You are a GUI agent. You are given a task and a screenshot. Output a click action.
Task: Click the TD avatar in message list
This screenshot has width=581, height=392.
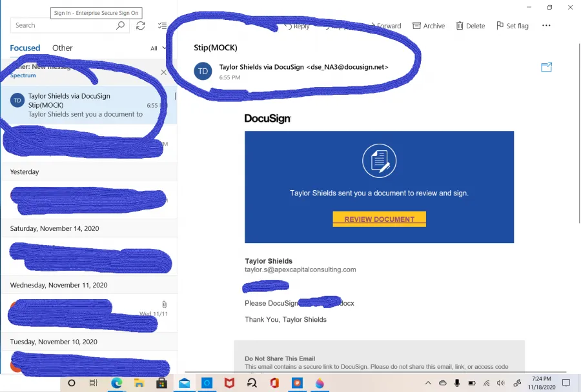(x=17, y=101)
